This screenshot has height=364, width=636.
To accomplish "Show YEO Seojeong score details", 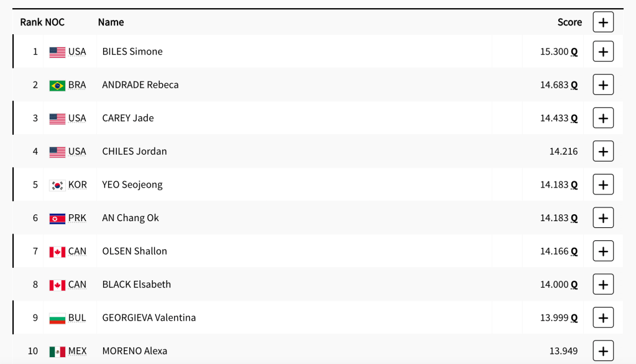I will (x=603, y=184).
